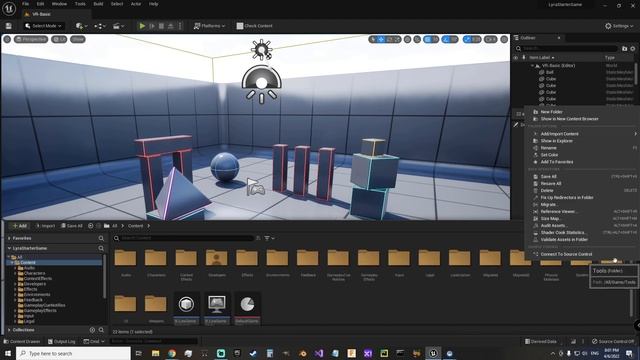Open the Tools menu
The image size is (640, 360).
80,4
